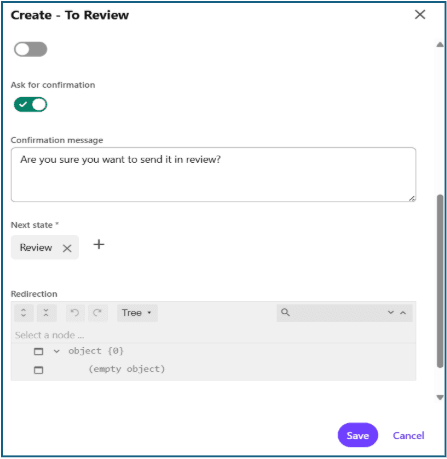Cancel the Create dialog
The image size is (447, 459).
click(x=408, y=435)
